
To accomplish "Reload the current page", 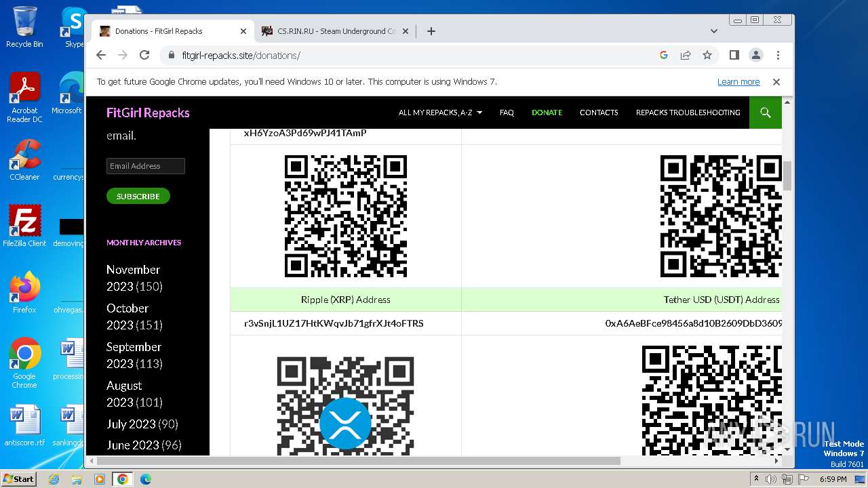I will pyautogui.click(x=144, y=55).
